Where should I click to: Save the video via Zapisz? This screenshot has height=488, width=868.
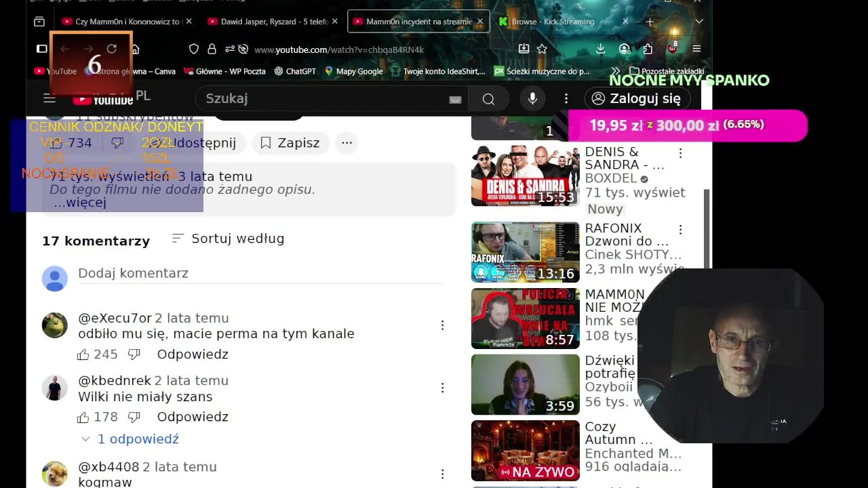[x=290, y=143]
